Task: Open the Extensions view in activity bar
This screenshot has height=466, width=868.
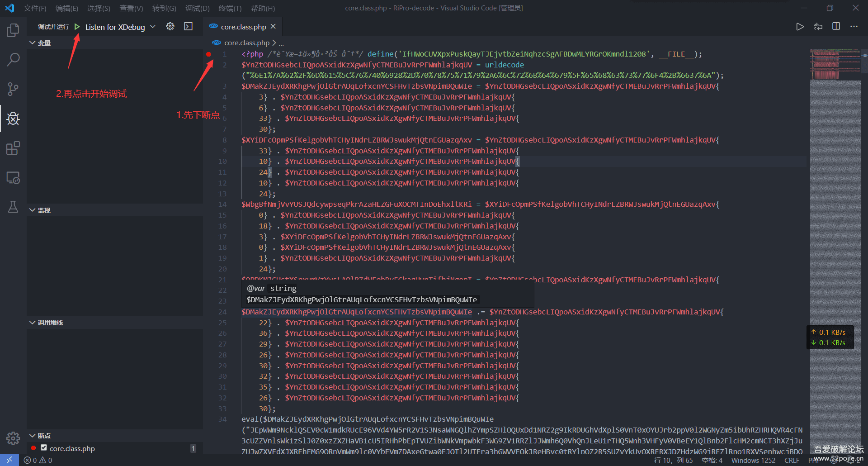Action: pos(13,148)
